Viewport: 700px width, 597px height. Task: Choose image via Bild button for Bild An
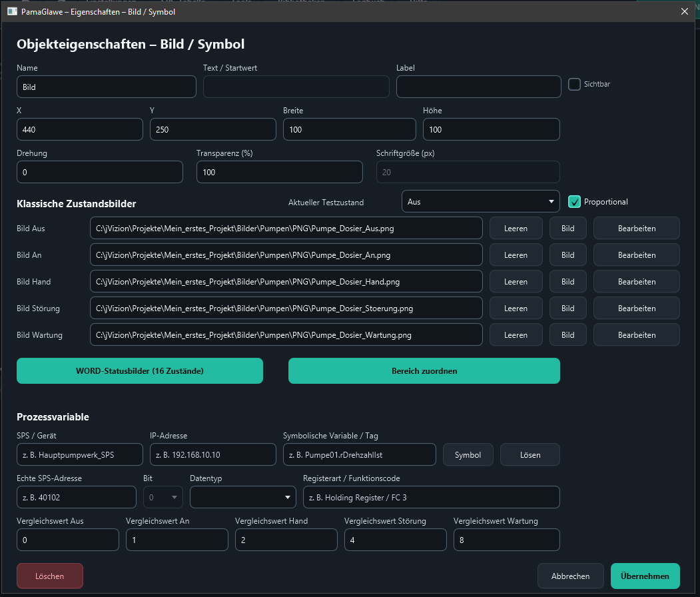click(x=568, y=255)
